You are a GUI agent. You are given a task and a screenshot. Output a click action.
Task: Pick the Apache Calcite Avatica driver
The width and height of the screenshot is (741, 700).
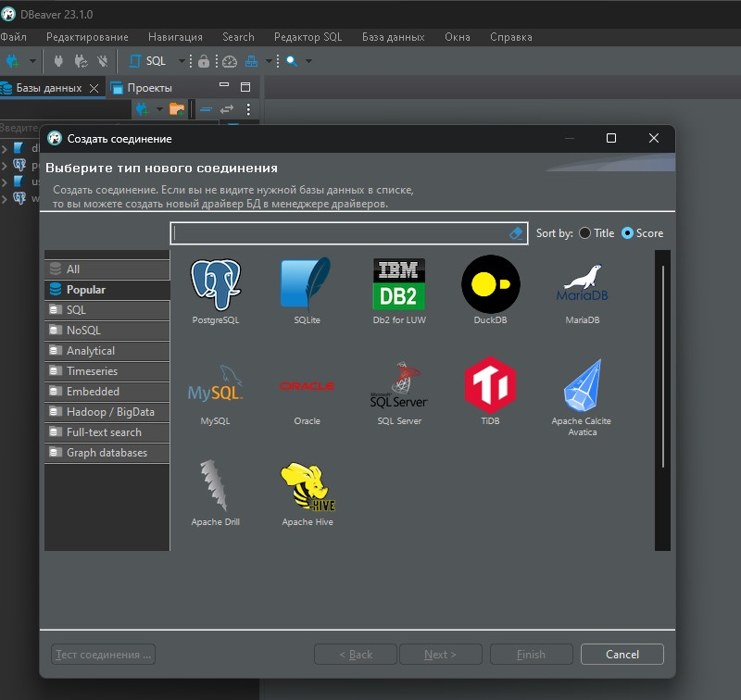click(582, 398)
